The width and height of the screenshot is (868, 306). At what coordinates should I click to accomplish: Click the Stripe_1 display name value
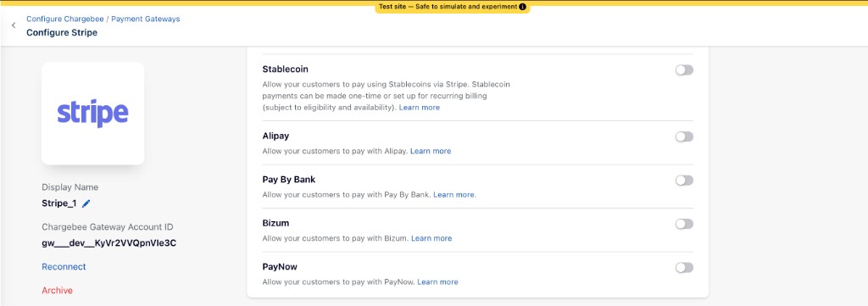(x=59, y=203)
